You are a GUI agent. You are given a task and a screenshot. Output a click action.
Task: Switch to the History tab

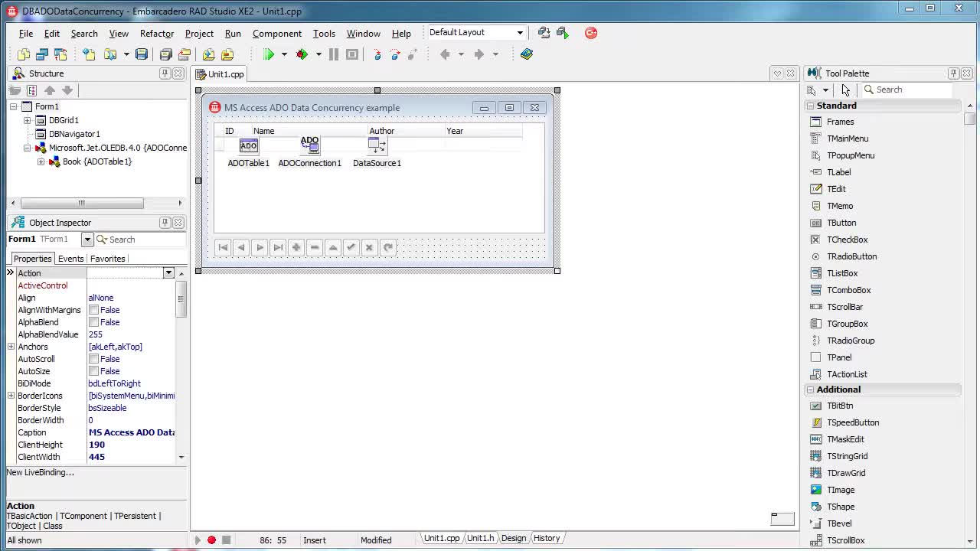pyautogui.click(x=547, y=538)
